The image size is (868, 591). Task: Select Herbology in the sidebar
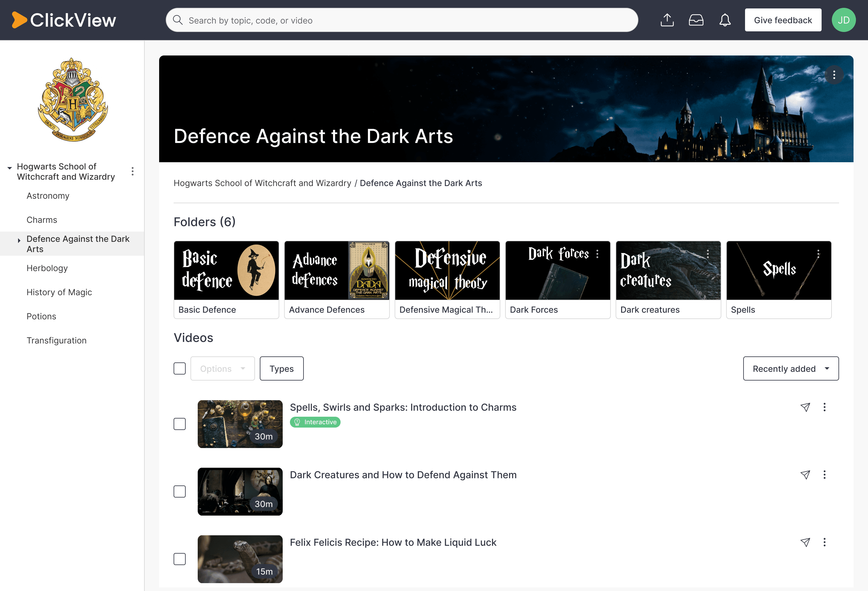coord(47,268)
